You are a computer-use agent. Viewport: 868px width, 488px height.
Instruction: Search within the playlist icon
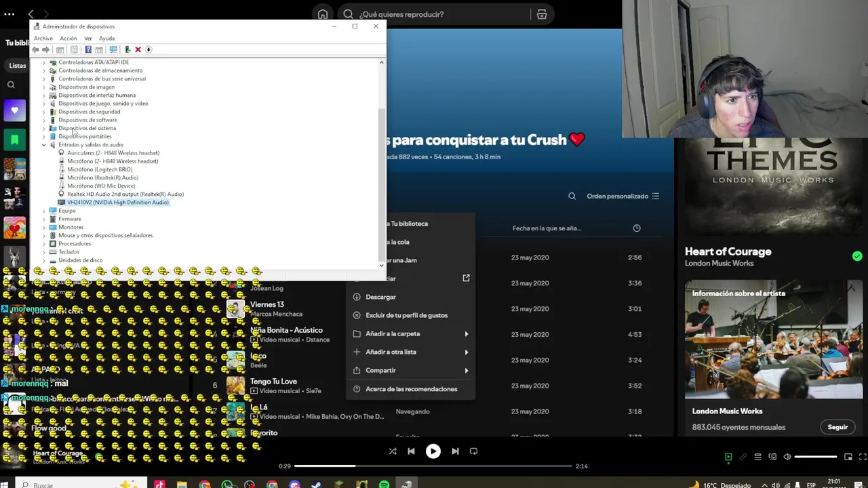pyautogui.click(x=572, y=196)
